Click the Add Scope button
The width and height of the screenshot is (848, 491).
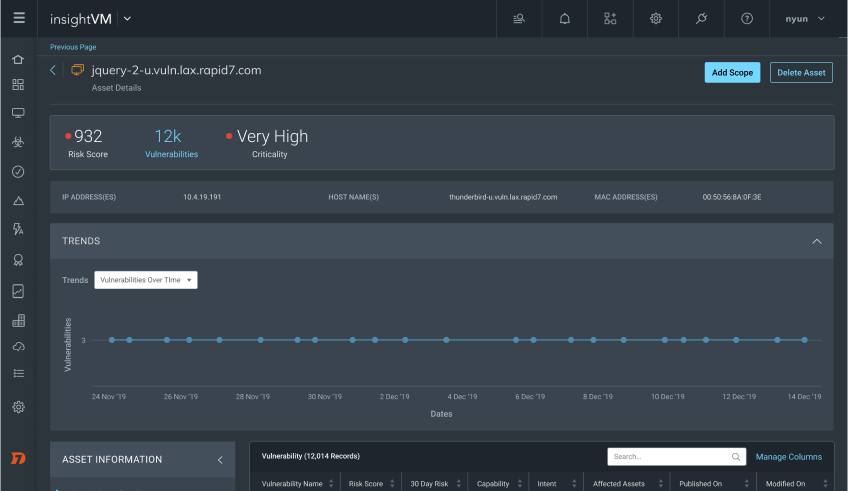coord(732,72)
